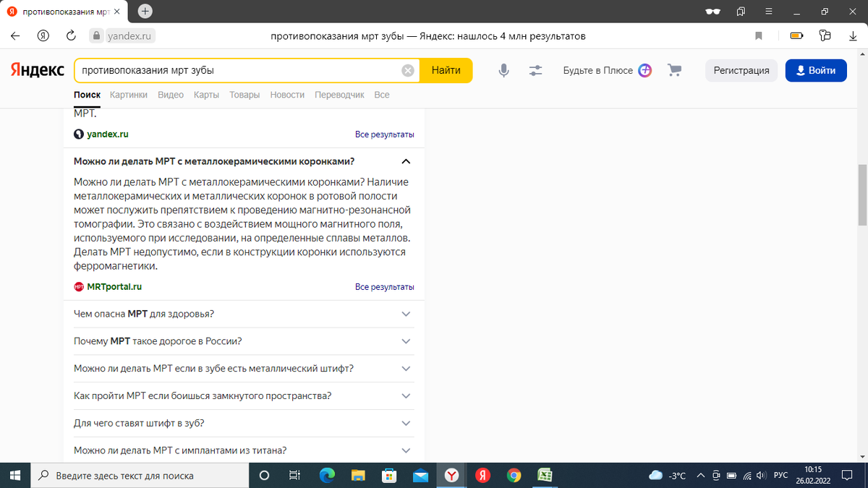Click the blue Войти button
The image size is (868, 488).
click(x=816, y=70)
